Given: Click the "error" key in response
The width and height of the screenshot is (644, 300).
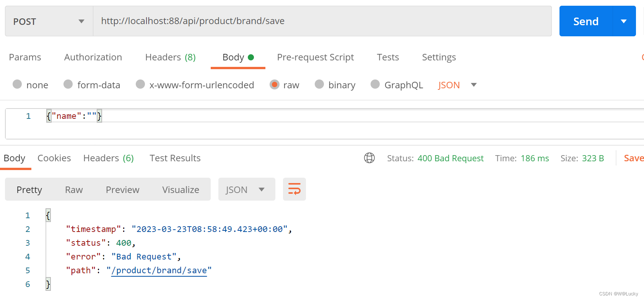Looking at the screenshot, I should [x=83, y=257].
